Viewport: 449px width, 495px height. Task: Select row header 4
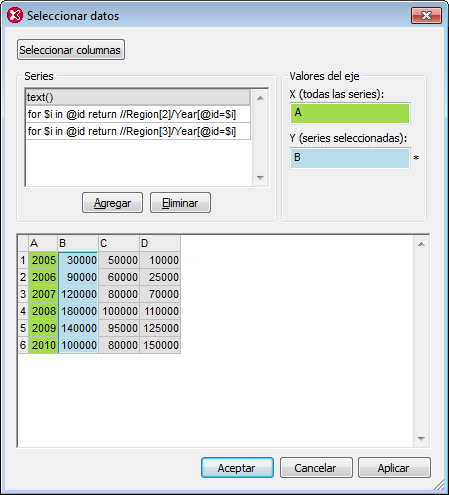click(x=23, y=311)
